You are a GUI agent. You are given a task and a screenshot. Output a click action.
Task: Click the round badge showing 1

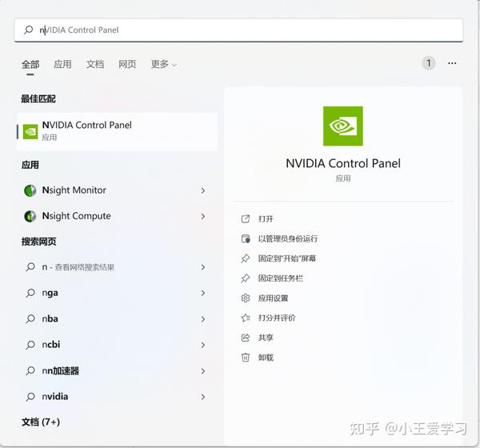pyautogui.click(x=429, y=63)
